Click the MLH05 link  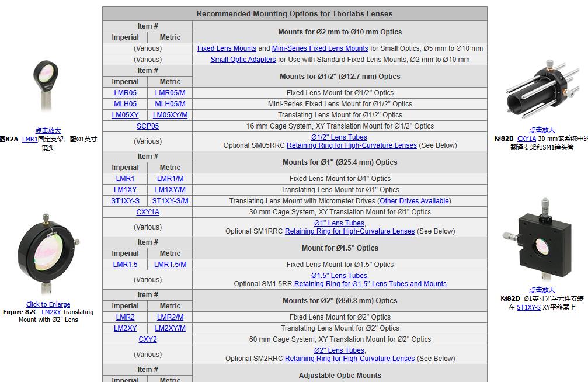(x=125, y=104)
